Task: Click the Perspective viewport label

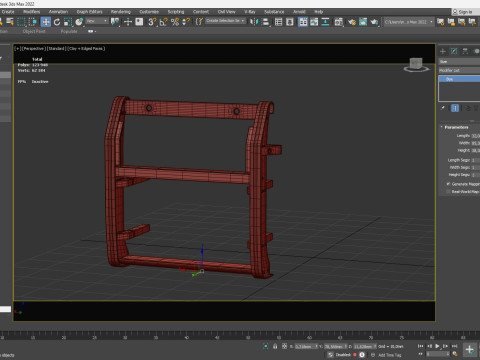Action: (x=34, y=49)
